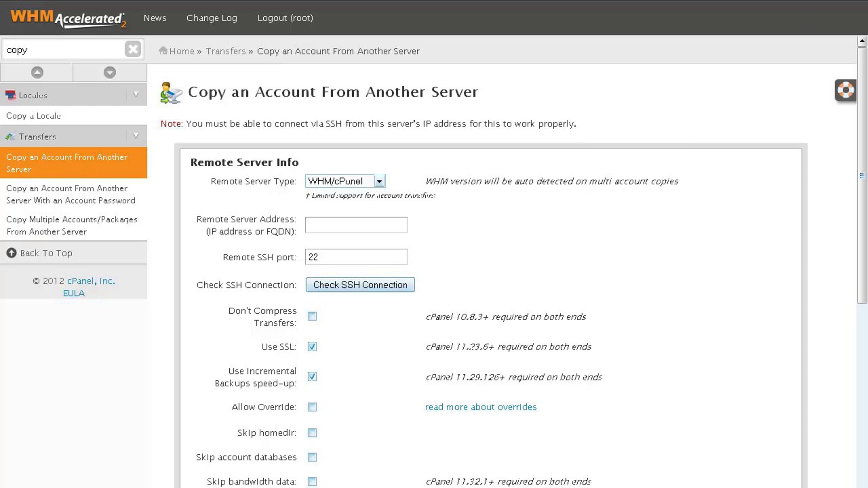Screen dimensions: 868x488
Task: Click the Transfers section header label
Action: (37, 137)
